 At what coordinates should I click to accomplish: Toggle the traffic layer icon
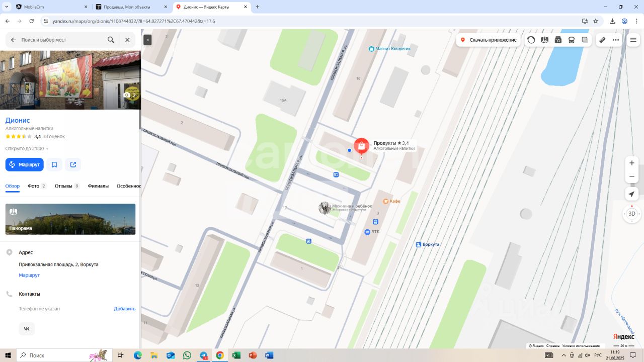pyautogui.click(x=531, y=40)
